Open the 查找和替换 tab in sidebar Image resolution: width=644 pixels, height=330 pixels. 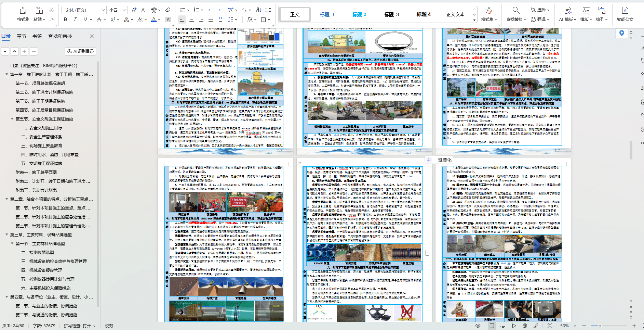(60, 36)
